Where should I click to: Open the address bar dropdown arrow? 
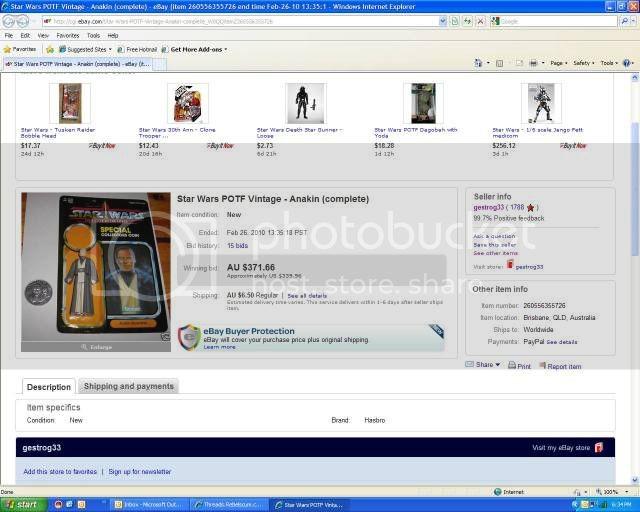(x=443, y=21)
